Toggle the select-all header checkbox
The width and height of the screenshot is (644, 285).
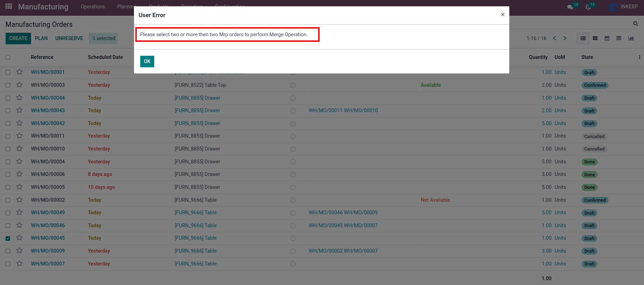pos(8,57)
